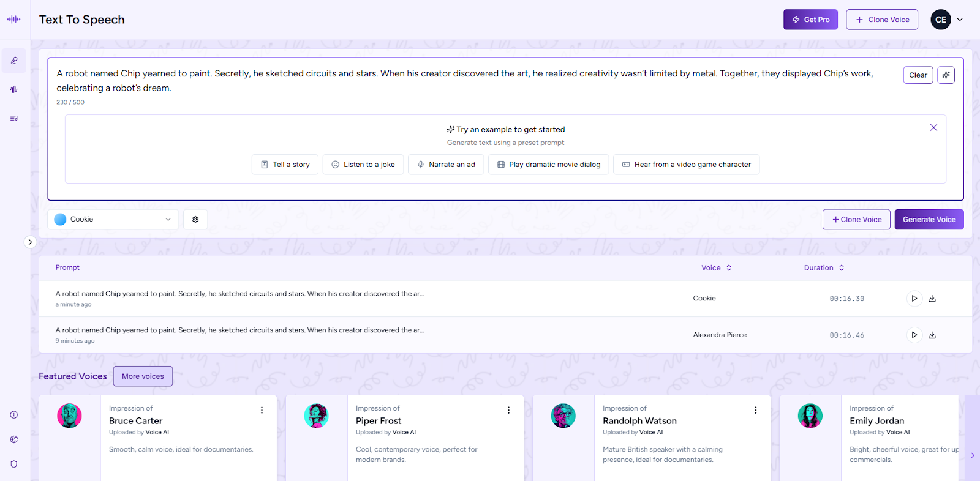This screenshot has width=980, height=481.
Task: Click the shield icon in sidebar
Action: click(14, 464)
